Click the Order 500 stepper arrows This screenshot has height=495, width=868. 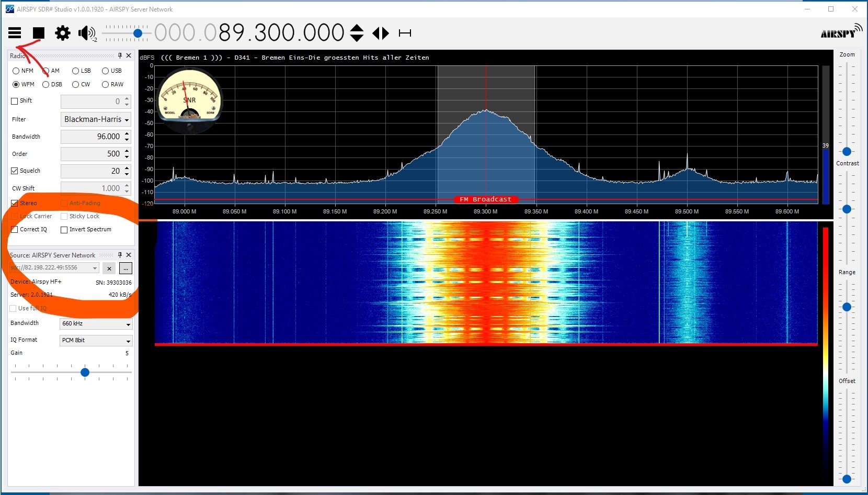(127, 154)
